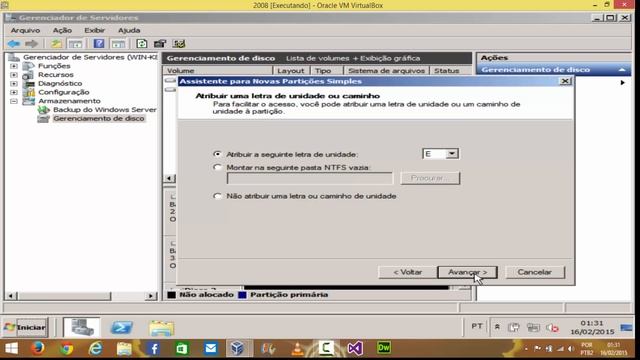Close the partition wizard dialog
The image size is (640, 360).
point(565,81)
